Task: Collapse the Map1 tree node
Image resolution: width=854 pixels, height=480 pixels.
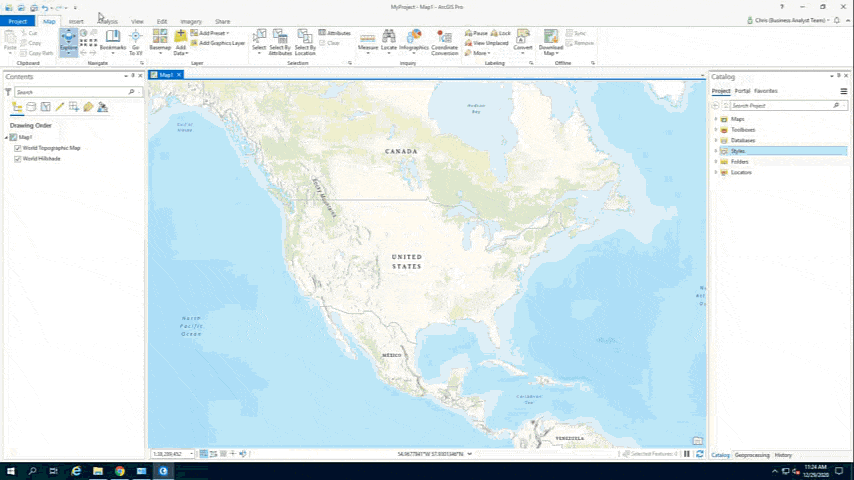Action: pyautogui.click(x=7, y=137)
